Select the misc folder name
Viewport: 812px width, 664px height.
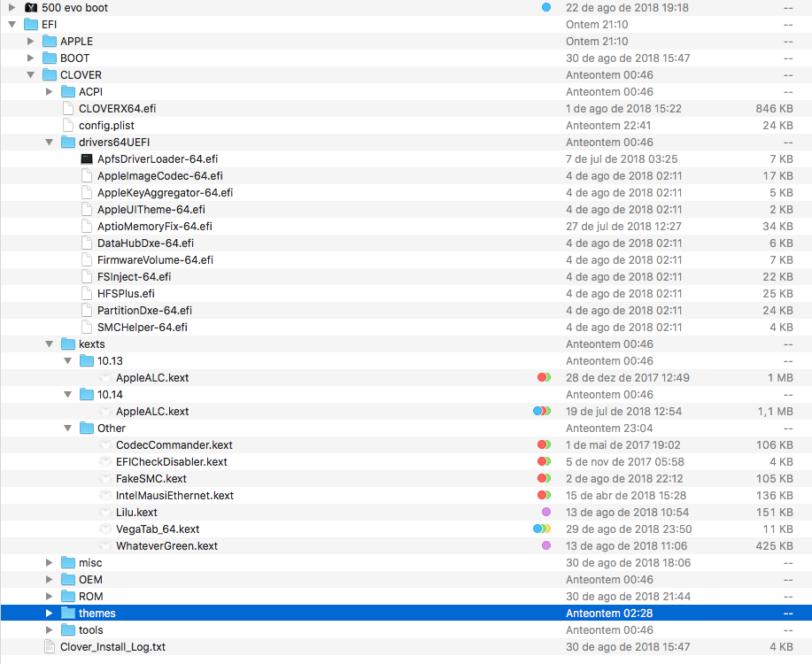(x=90, y=563)
